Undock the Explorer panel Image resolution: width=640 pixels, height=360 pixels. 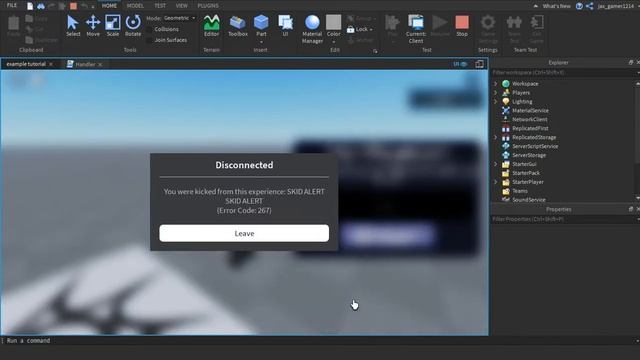(x=631, y=62)
